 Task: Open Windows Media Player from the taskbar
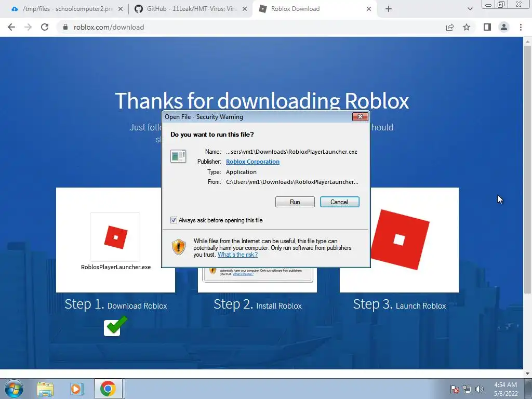[x=77, y=389]
